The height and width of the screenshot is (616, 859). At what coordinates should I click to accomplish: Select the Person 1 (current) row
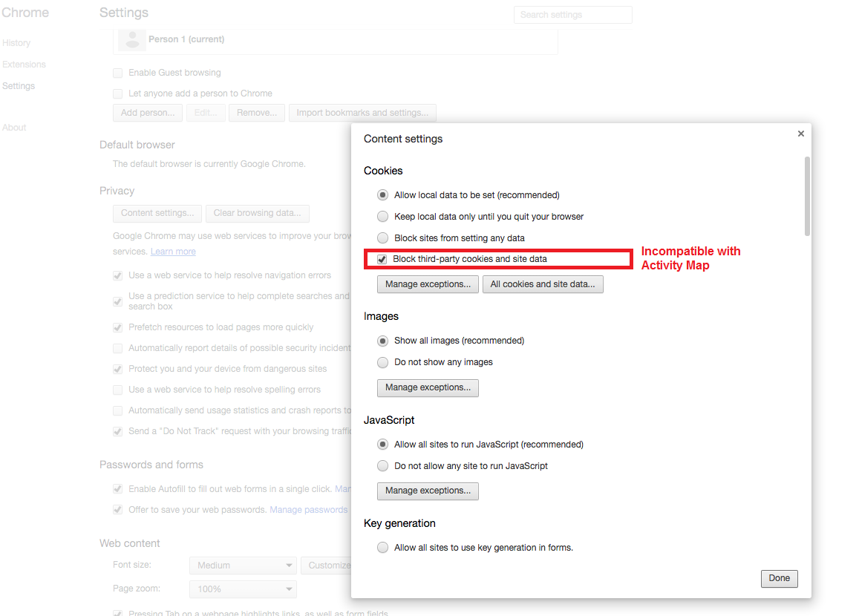click(336, 39)
